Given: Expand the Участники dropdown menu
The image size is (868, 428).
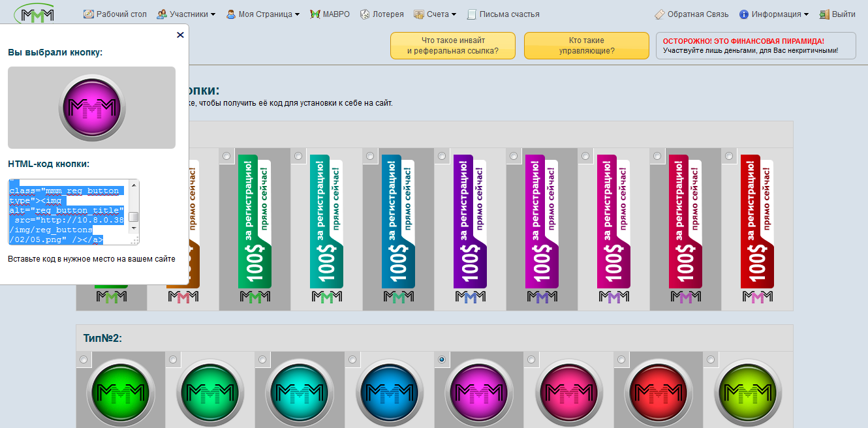Looking at the screenshot, I should 187,14.
